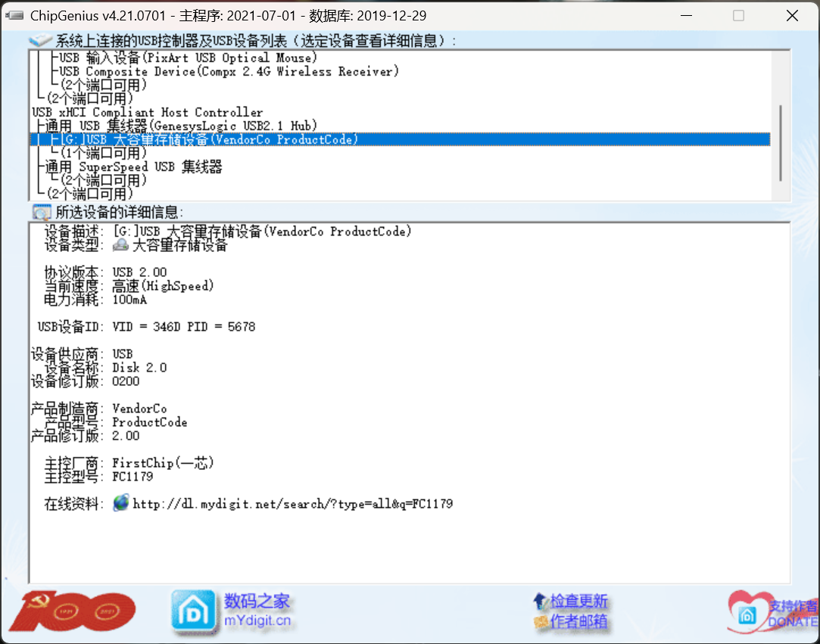Click the FirstChip(一芯) vendor text

(x=163, y=463)
